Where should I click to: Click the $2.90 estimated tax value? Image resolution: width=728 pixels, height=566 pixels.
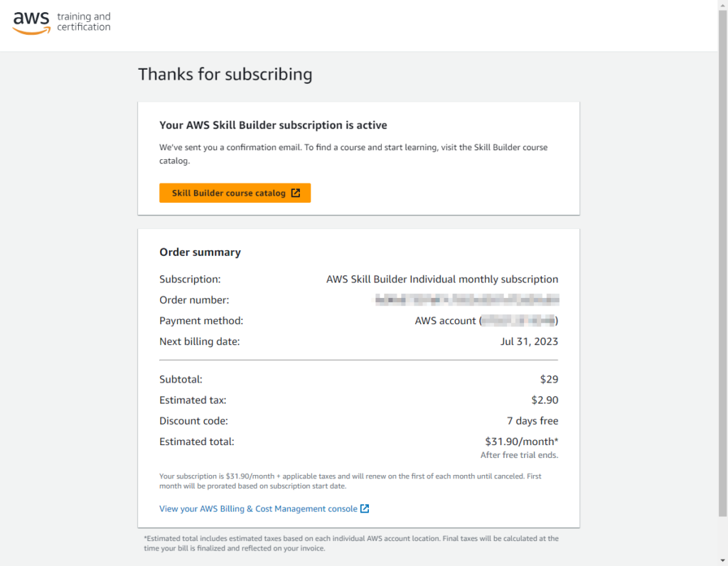click(x=545, y=400)
